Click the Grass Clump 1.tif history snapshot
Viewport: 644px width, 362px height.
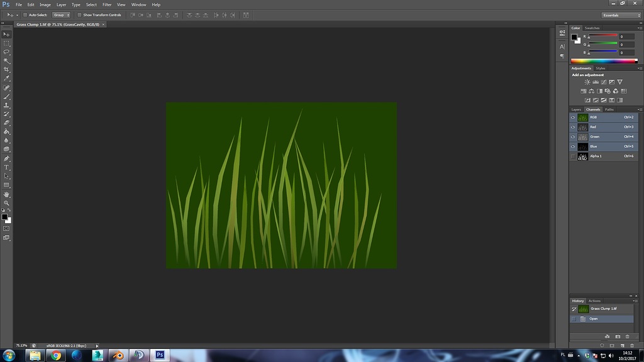(x=602, y=309)
